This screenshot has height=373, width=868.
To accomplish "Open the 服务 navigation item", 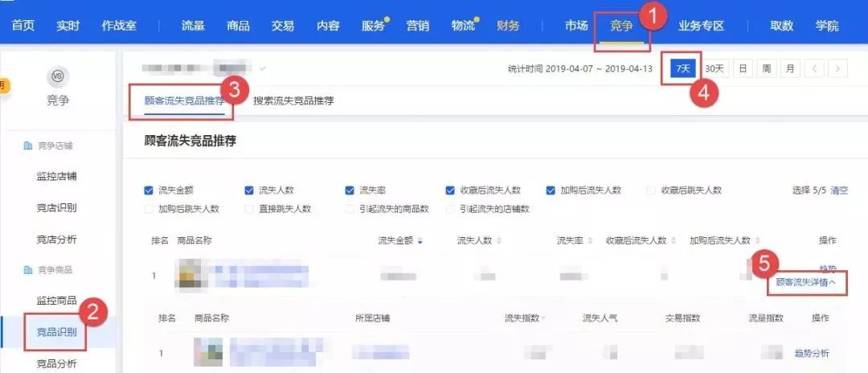I will click(x=373, y=26).
